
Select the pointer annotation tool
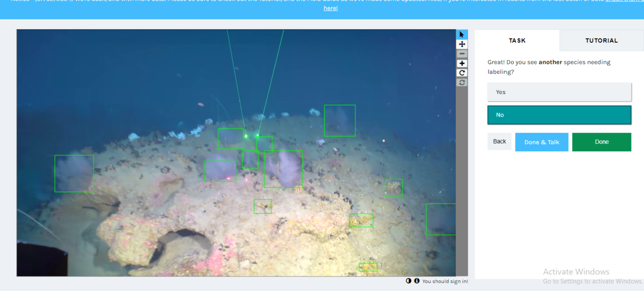462,35
